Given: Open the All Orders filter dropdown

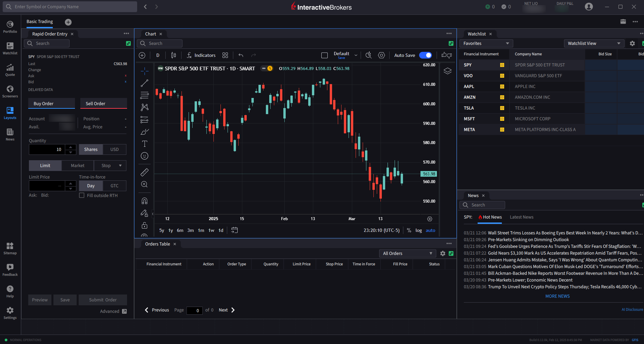Looking at the screenshot, I should 407,253.
